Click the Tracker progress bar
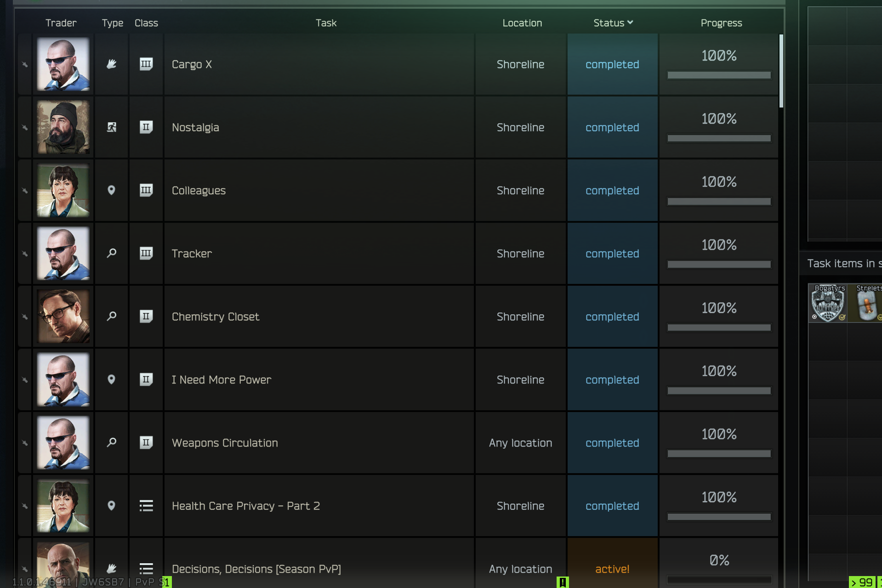 pyautogui.click(x=719, y=264)
